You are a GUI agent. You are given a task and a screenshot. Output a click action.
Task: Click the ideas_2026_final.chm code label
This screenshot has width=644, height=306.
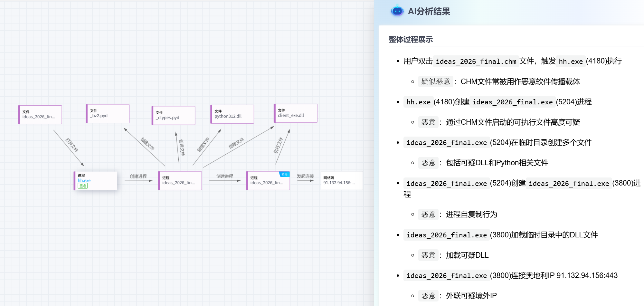point(476,61)
